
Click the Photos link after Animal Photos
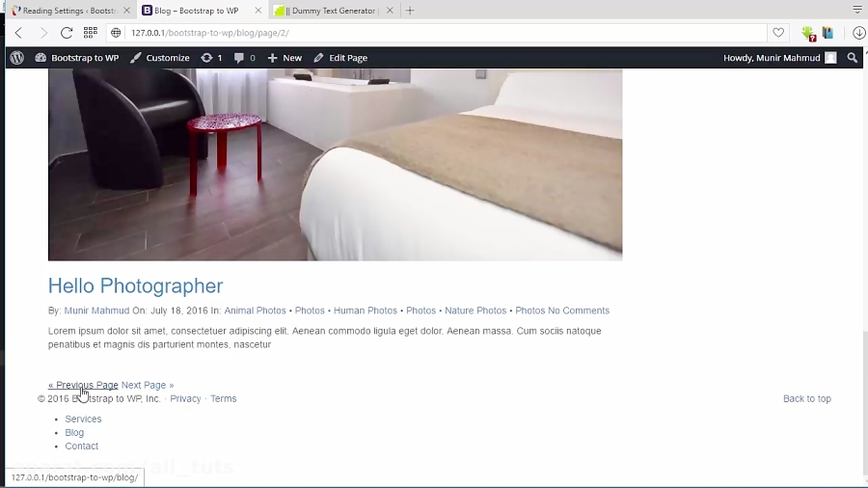pos(310,311)
